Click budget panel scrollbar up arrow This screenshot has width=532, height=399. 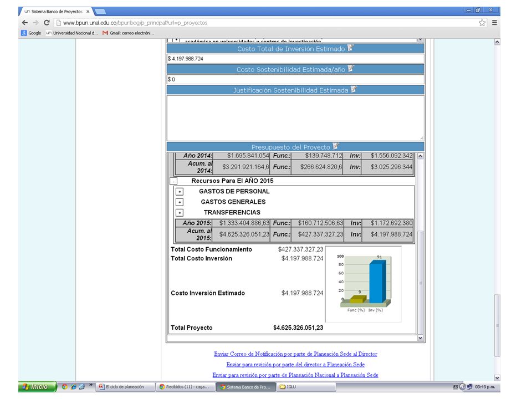(421, 156)
